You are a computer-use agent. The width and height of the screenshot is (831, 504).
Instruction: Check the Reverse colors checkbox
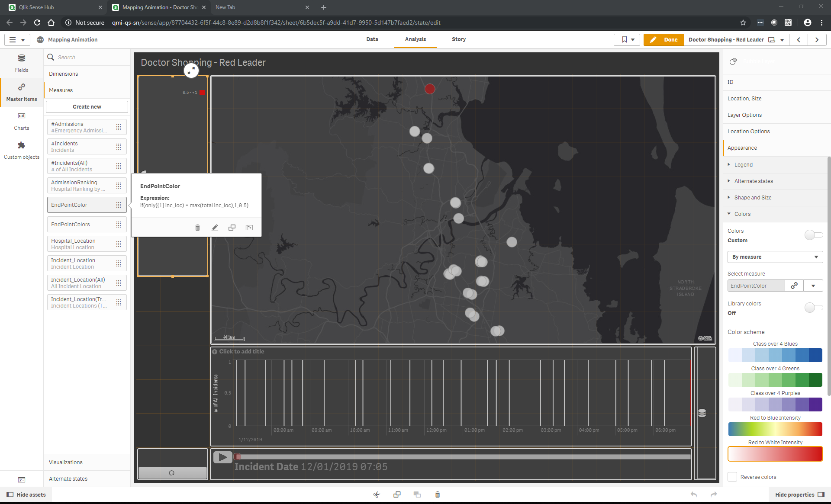[732, 476]
